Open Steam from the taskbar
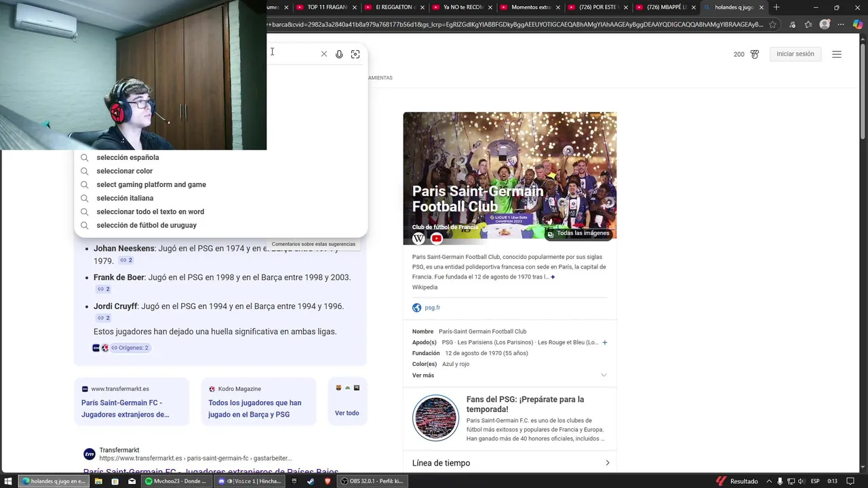 [x=311, y=481]
